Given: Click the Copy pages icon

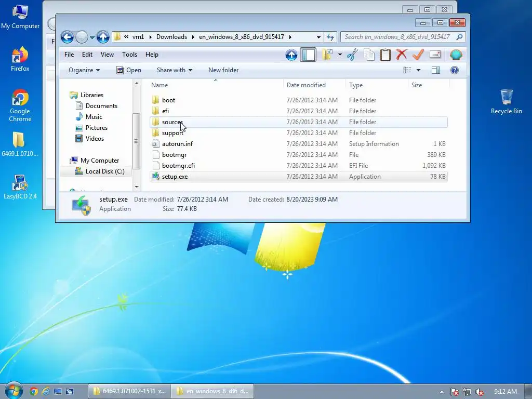Looking at the screenshot, I should (369, 55).
